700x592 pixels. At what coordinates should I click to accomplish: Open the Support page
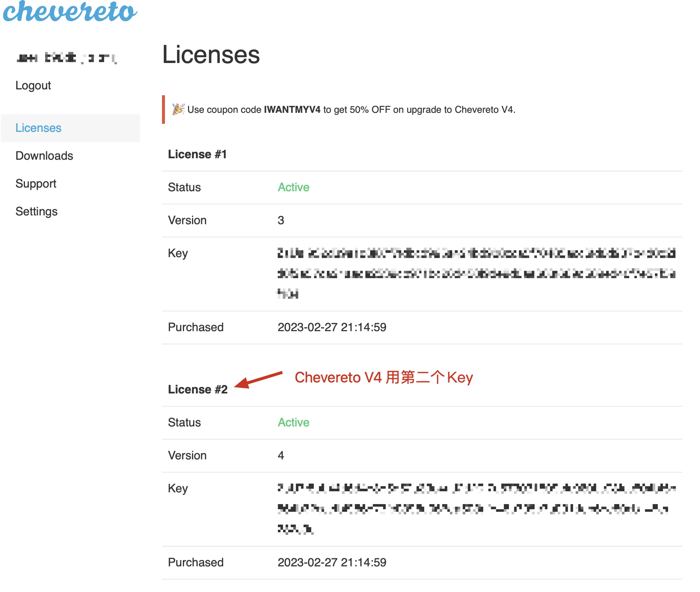tap(36, 183)
